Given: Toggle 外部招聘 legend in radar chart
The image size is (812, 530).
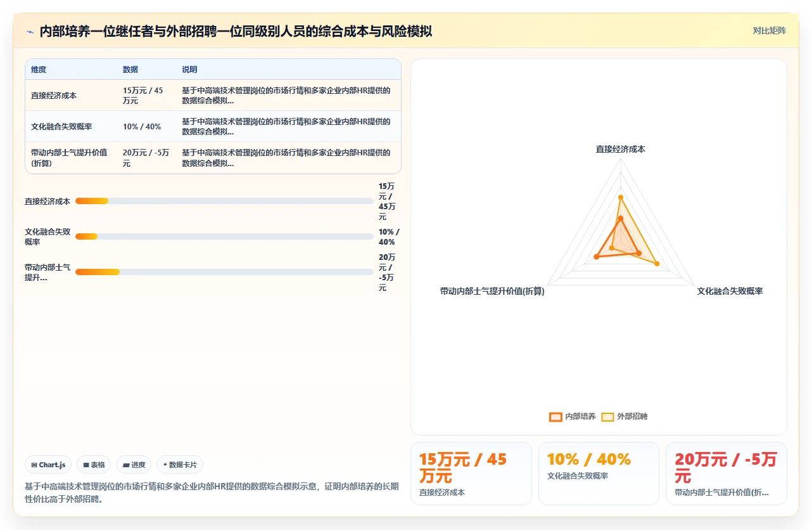Looking at the screenshot, I should 625,417.
